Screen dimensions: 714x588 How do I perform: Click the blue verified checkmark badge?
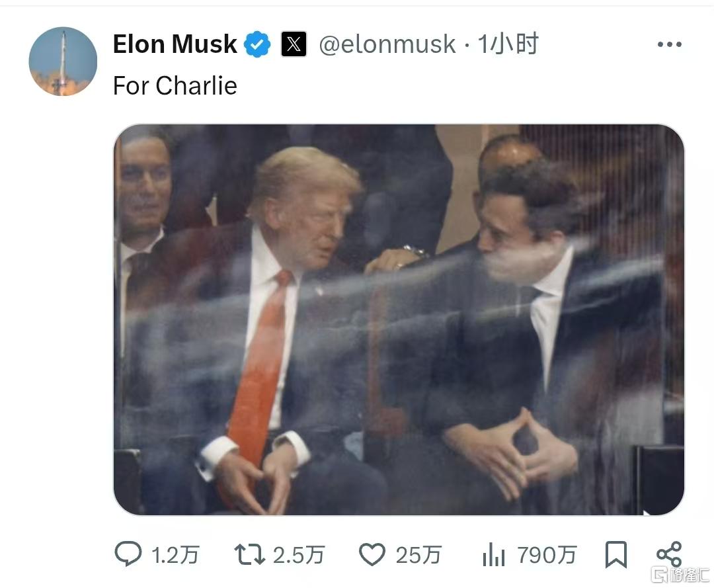(257, 44)
